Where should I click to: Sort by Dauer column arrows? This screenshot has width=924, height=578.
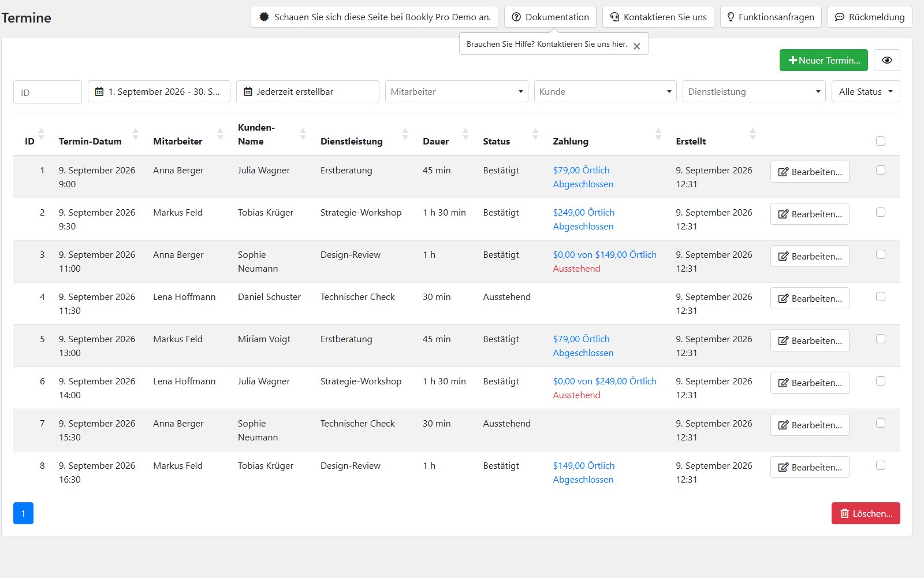[x=465, y=134]
